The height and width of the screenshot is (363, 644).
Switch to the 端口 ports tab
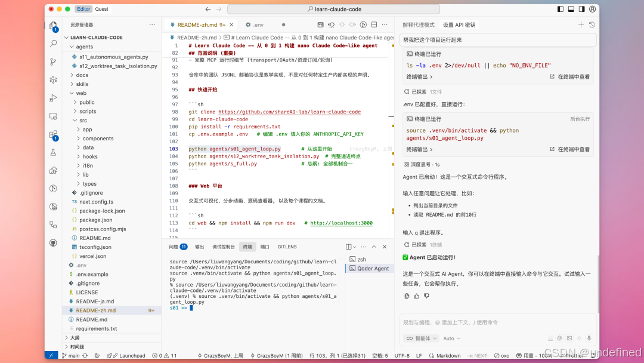click(x=265, y=247)
